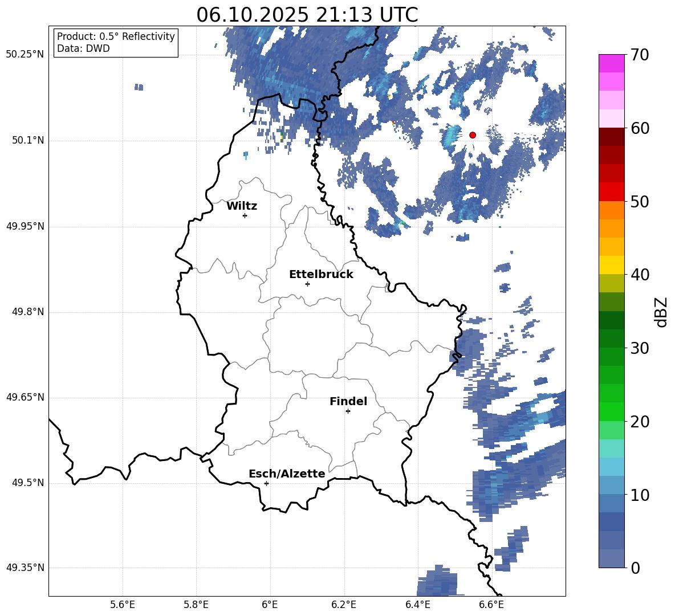Click the 50 tick on the colorbar
This screenshot has width=675, height=616.
pyautogui.click(x=640, y=201)
